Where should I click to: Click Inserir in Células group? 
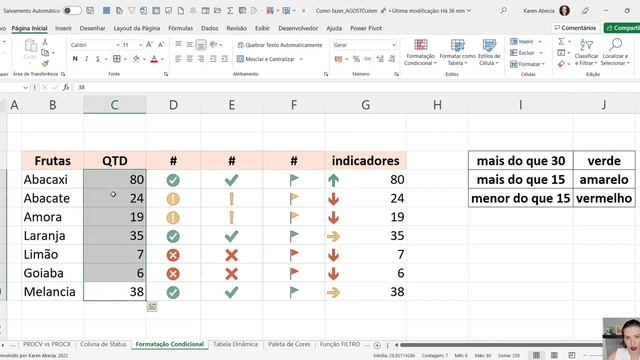coord(526,42)
